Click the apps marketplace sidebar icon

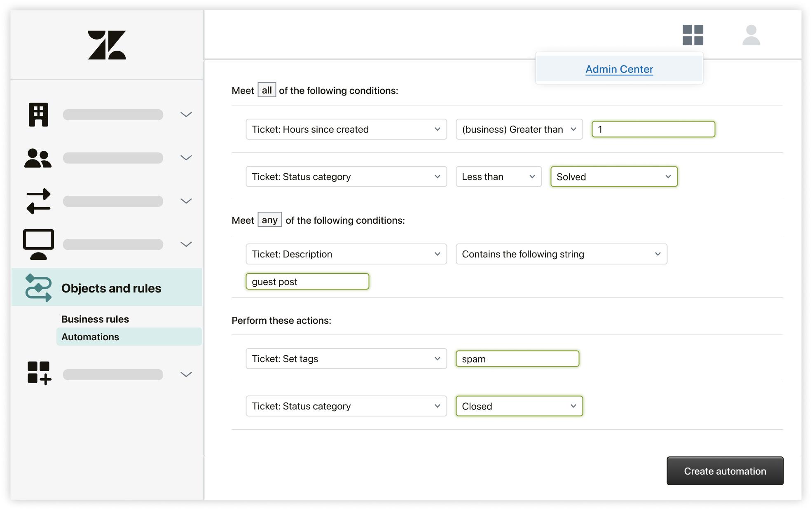click(x=38, y=373)
